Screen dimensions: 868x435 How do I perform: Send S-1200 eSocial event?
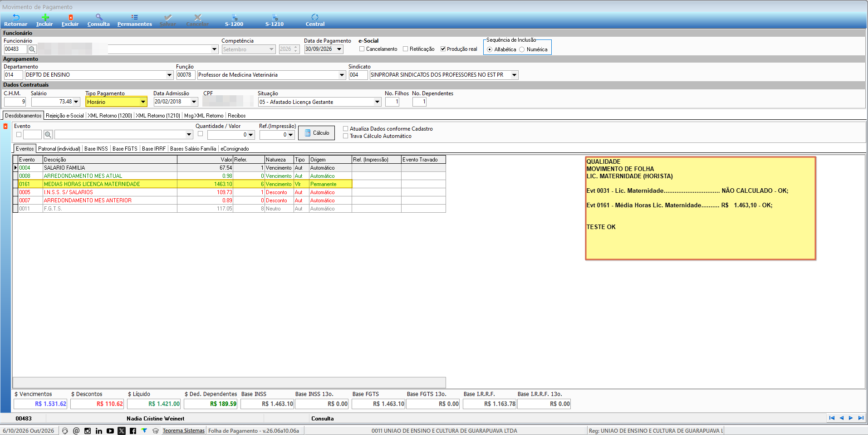[x=234, y=20]
